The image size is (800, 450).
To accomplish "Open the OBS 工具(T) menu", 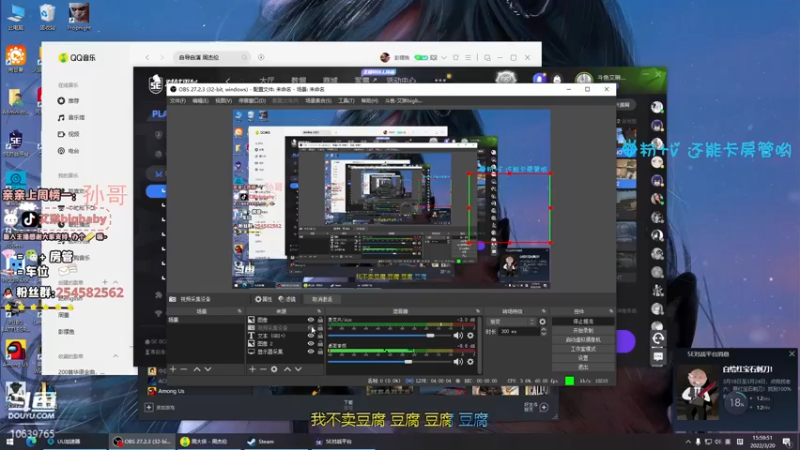I will click(346, 101).
